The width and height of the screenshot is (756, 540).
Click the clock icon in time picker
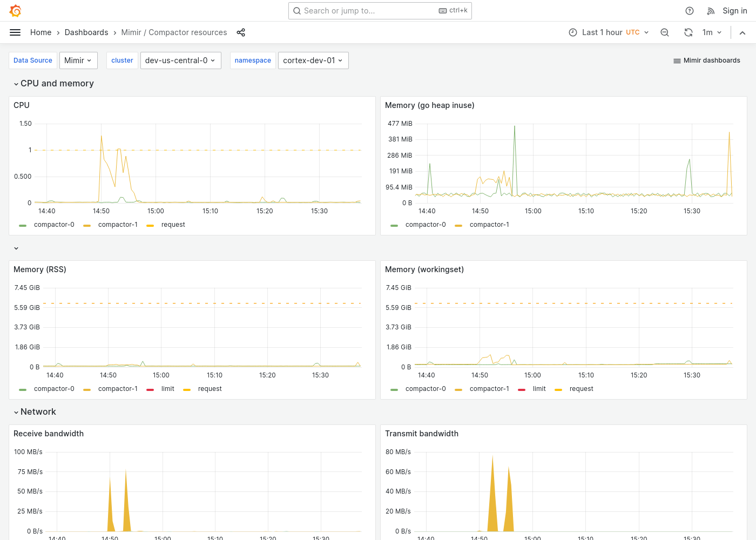point(572,32)
